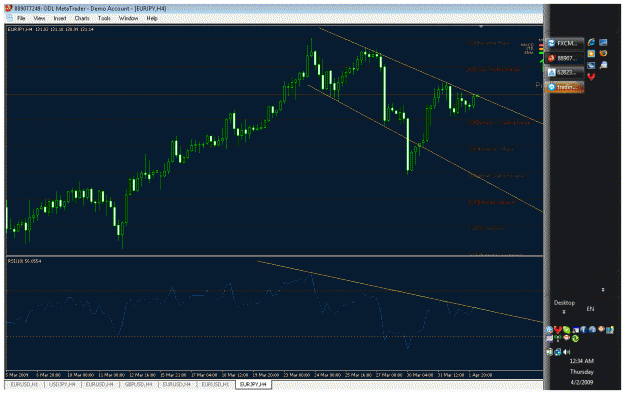This screenshot has width=625, height=394.
Task: Click the Desktop toolbar label
Action: 564,303
